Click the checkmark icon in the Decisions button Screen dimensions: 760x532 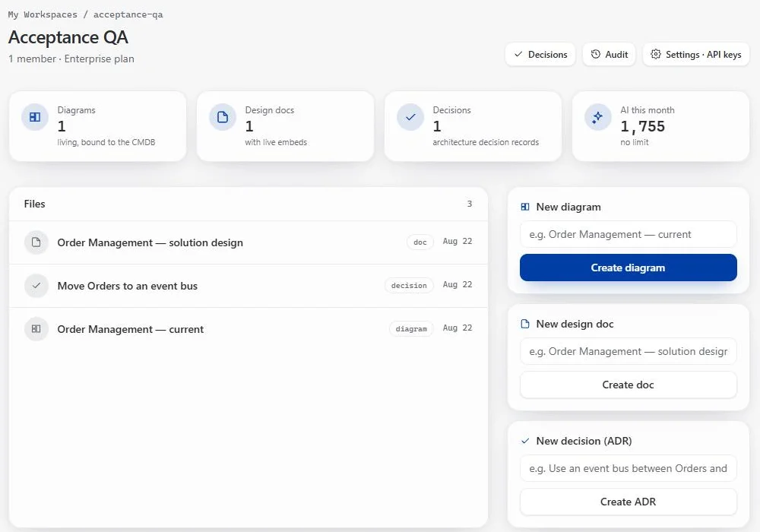click(518, 54)
